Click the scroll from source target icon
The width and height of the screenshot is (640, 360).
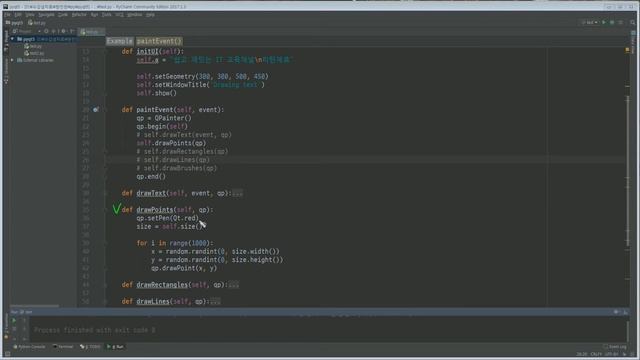click(46, 31)
